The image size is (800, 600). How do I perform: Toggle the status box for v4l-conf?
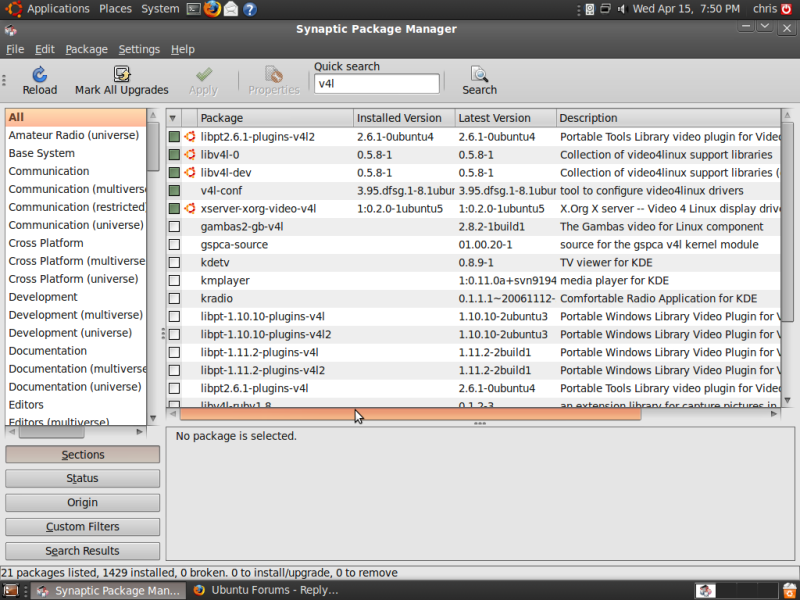coord(174,190)
